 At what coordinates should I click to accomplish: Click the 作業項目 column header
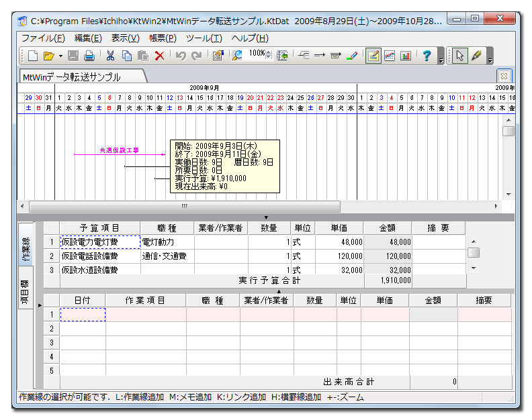(146, 301)
